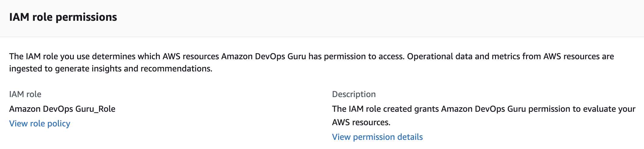
Task: Click the line 'ingested to generate insights and recommendations'
Action: pyautogui.click(x=111, y=69)
